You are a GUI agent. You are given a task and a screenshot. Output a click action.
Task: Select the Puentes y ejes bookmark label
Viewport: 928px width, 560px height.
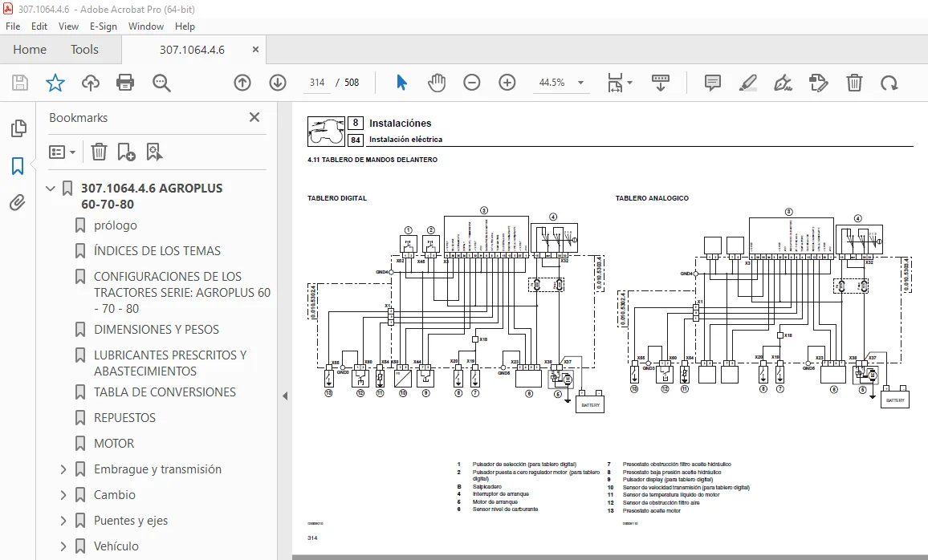point(130,521)
